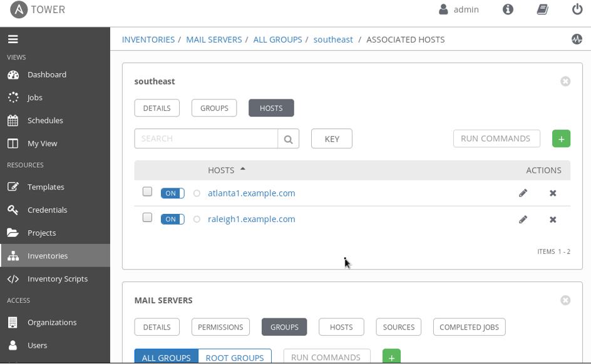Open atlanta1.example.com host link

252,193
